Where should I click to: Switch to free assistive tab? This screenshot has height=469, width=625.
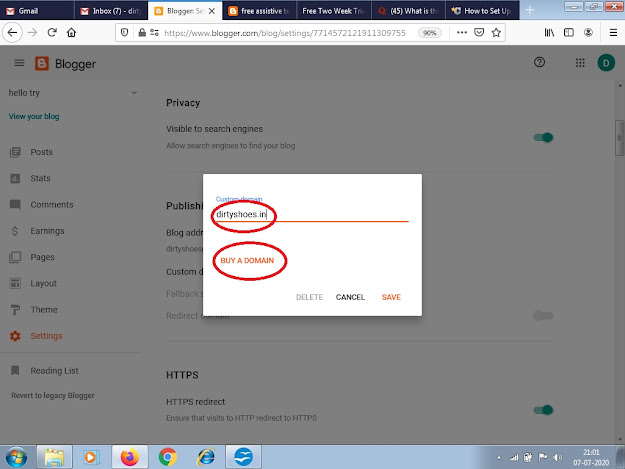[259, 11]
